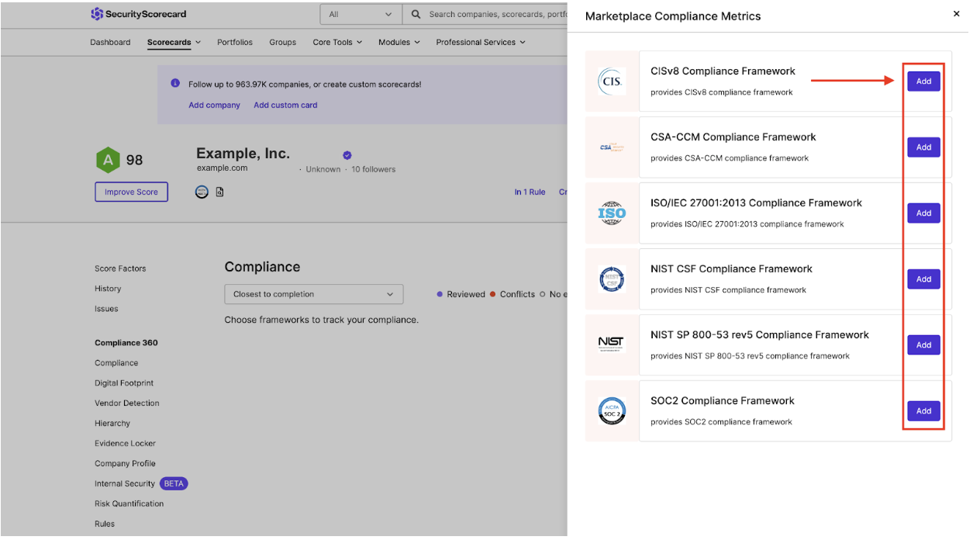
Task: Open the All search scope dropdown
Action: [x=361, y=14]
